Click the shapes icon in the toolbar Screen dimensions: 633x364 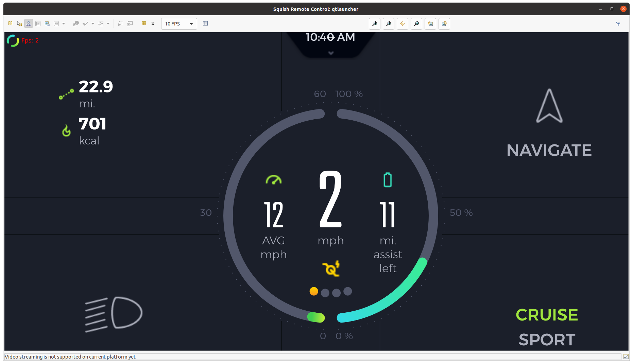(76, 23)
